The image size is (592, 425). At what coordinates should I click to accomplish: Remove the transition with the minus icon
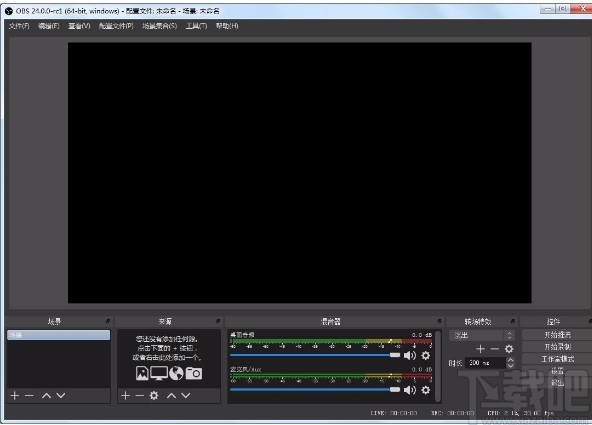(x=495, y=349)
